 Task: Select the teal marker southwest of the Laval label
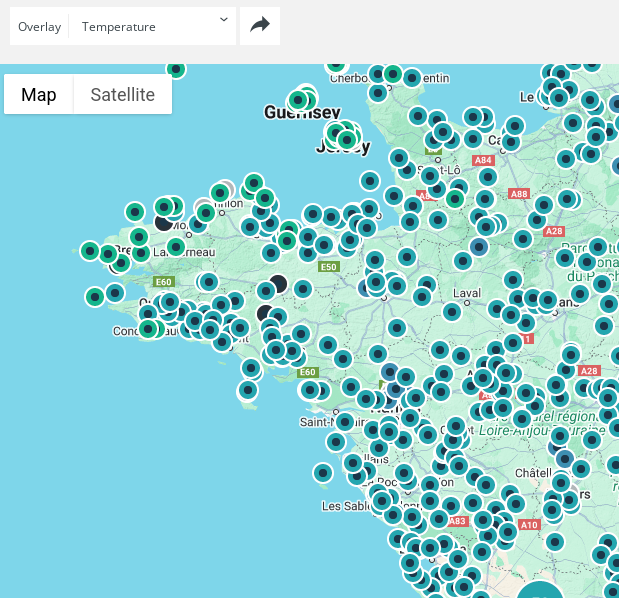[452, 312]
